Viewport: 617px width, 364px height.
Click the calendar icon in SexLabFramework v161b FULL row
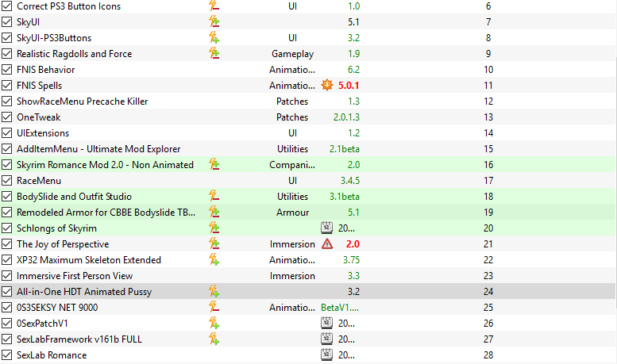[326, 339]
